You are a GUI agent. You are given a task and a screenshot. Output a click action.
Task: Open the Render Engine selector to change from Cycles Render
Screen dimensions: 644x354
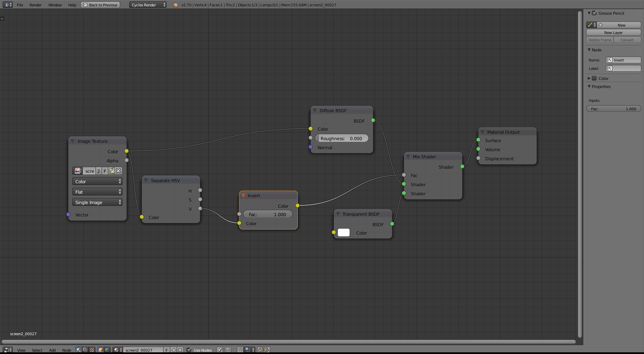[x=148, y=5]
